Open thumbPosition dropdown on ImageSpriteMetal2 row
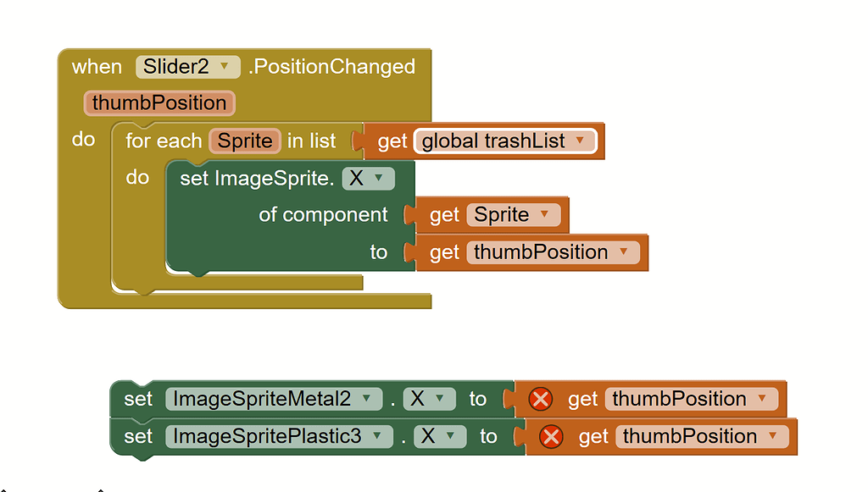The width and height of the screenshot is (868, 492). [763, 399]
